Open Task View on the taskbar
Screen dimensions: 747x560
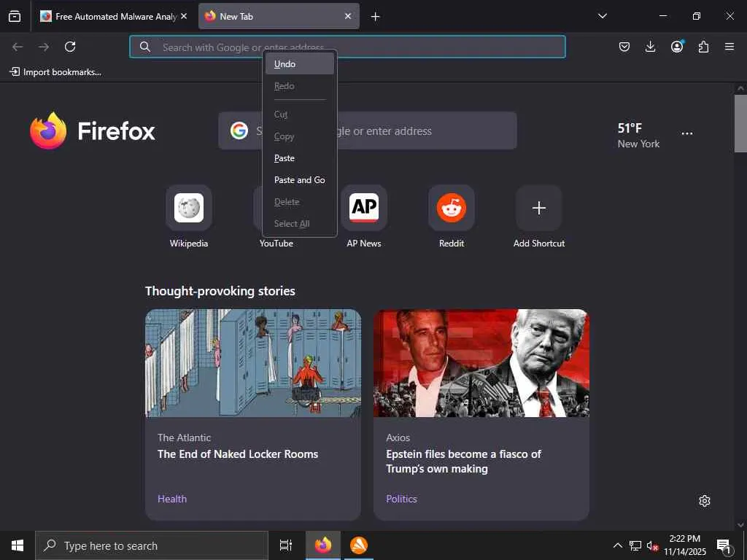pos(286,545)
